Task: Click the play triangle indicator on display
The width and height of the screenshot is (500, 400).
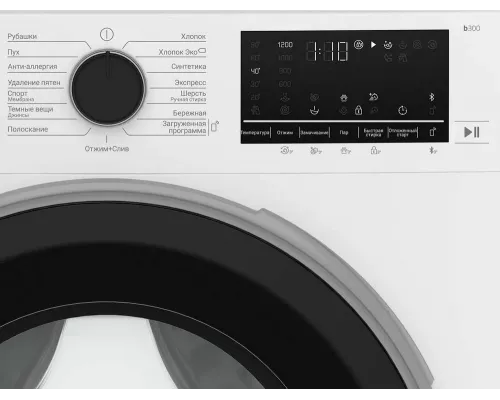Action: coord(373,44)
